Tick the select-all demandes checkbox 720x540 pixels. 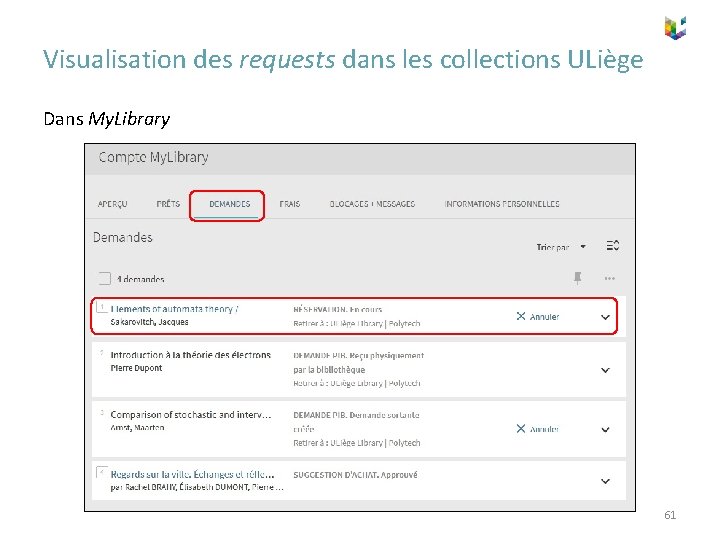105,278
